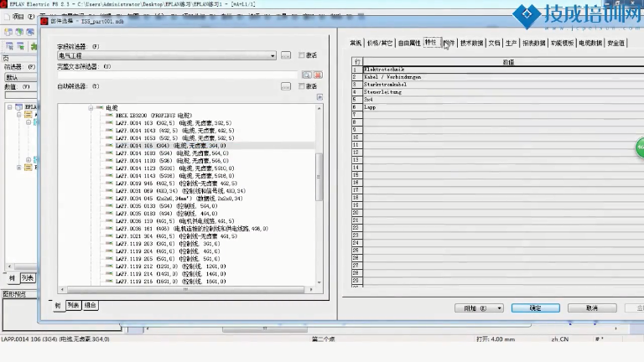Click the red clear icon of the full-text filter
The width and height of the screenshot is (644, 362).
318,75
